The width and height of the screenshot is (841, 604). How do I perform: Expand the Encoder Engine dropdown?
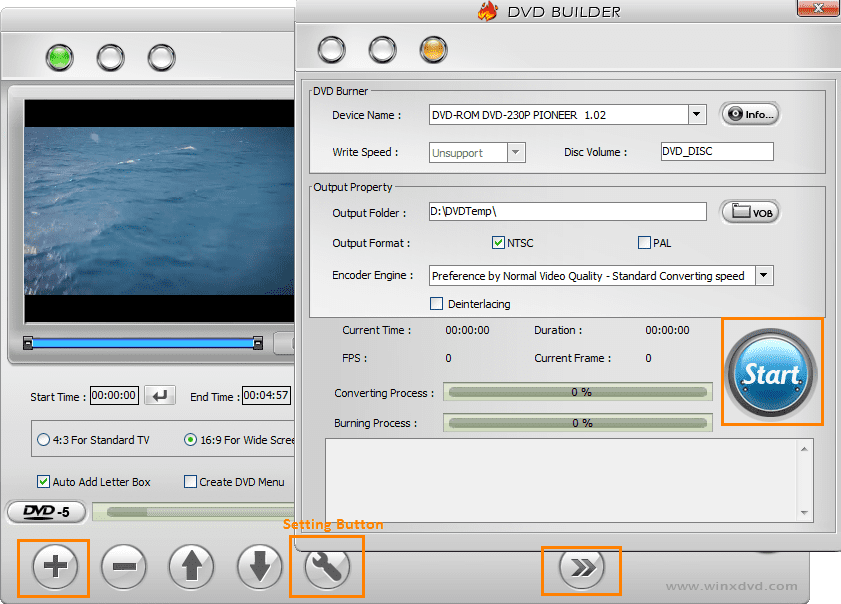pos(764,276)
